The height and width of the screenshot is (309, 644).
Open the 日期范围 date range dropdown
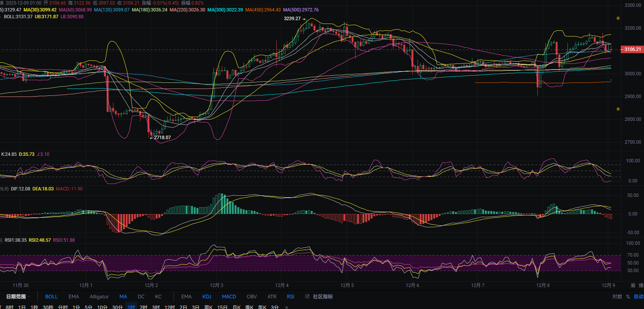[x=18, y=296]
